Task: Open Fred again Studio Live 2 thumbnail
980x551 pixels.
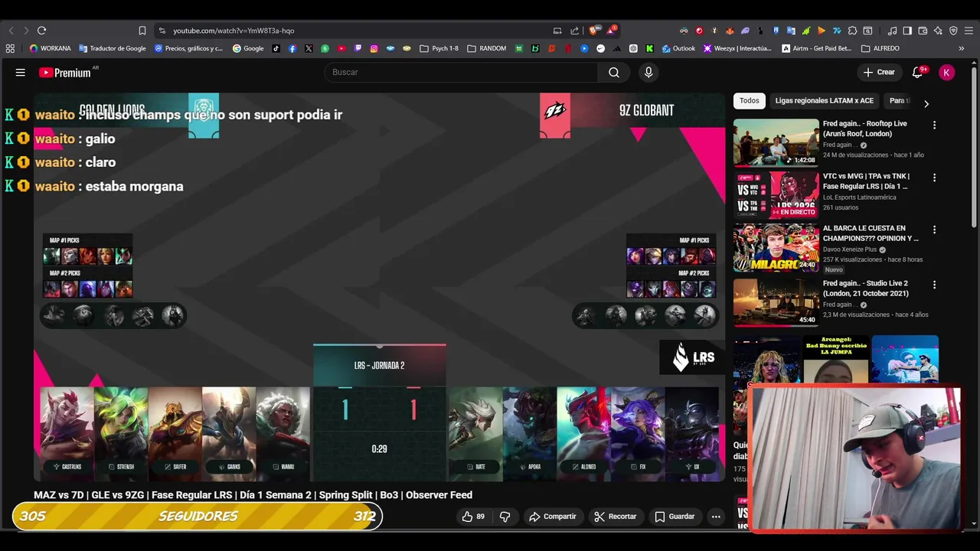Action: click(x=776, y=302)
